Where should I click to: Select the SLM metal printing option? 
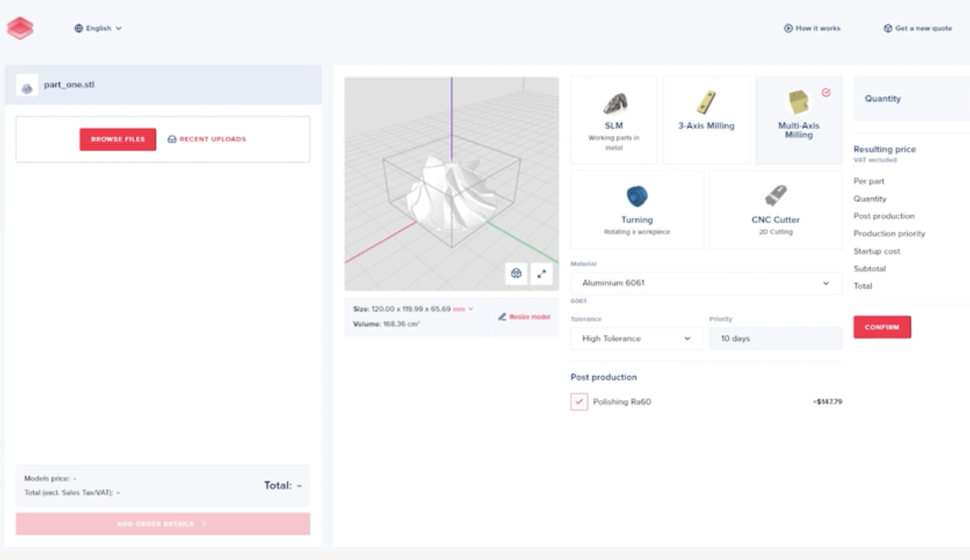[x=614, y=120]
